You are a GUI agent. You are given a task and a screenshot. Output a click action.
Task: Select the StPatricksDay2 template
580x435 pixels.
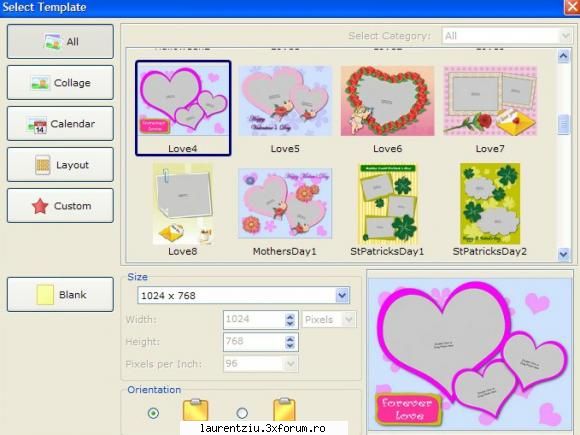tap(490, 204)
